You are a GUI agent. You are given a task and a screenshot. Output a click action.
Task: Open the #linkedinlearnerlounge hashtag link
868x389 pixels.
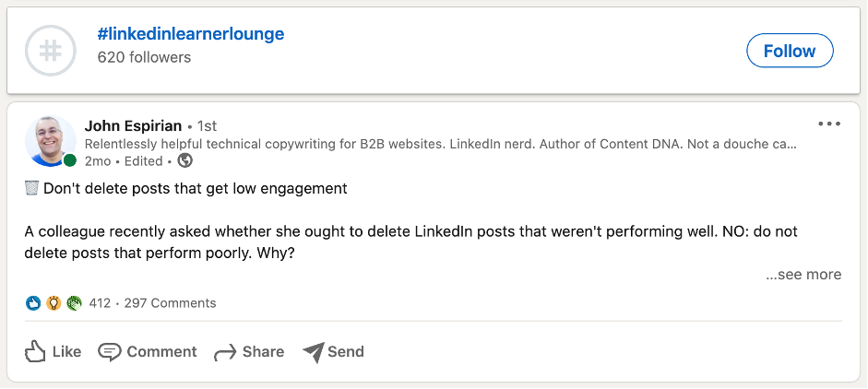190,34
